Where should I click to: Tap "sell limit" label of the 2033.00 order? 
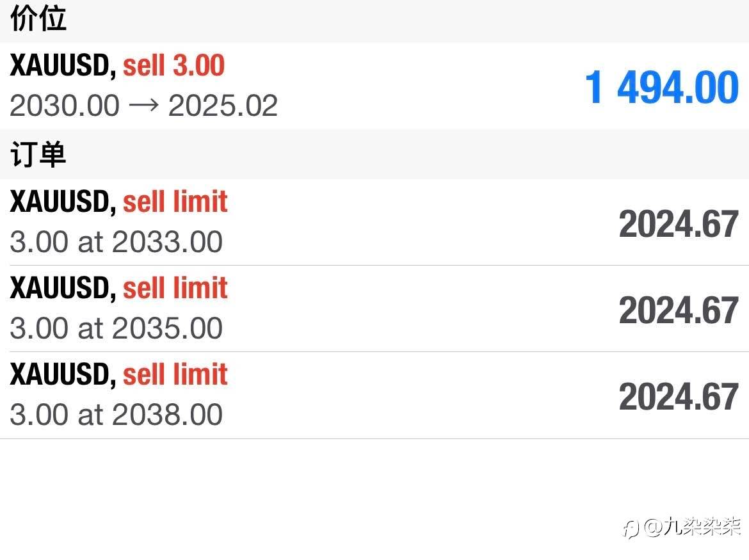175,202
